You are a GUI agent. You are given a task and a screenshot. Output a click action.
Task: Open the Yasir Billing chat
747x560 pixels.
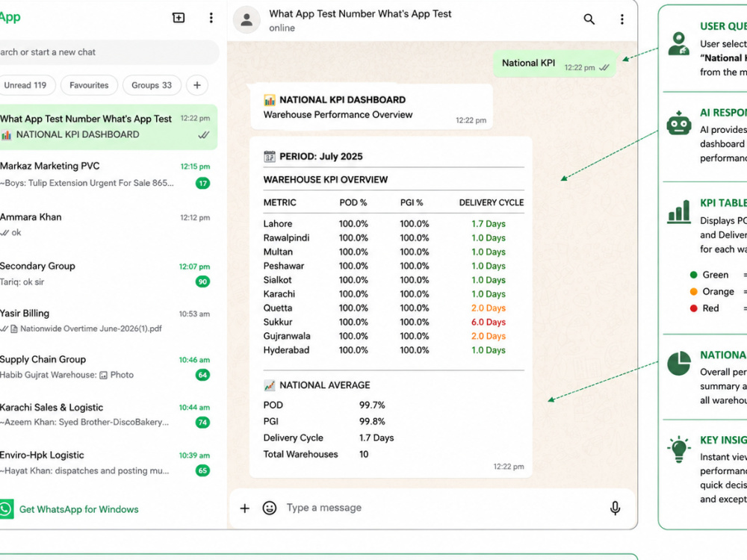tap(107, 321)
